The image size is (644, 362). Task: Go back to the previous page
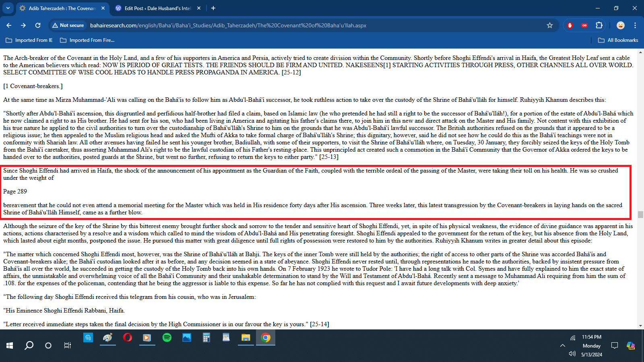9,25
